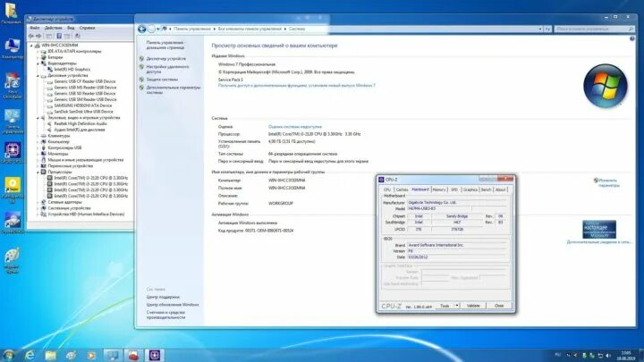Viewport: 644px width, 362px height.
Task: Open Дополнительные параметры системы link
Action: 174,90
